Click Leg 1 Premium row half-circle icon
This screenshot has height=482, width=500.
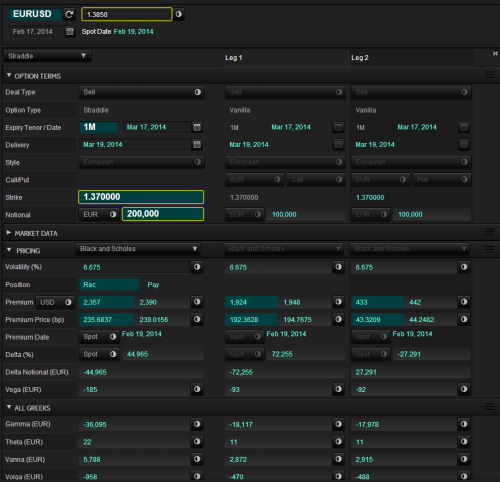[x=338, y=302]
